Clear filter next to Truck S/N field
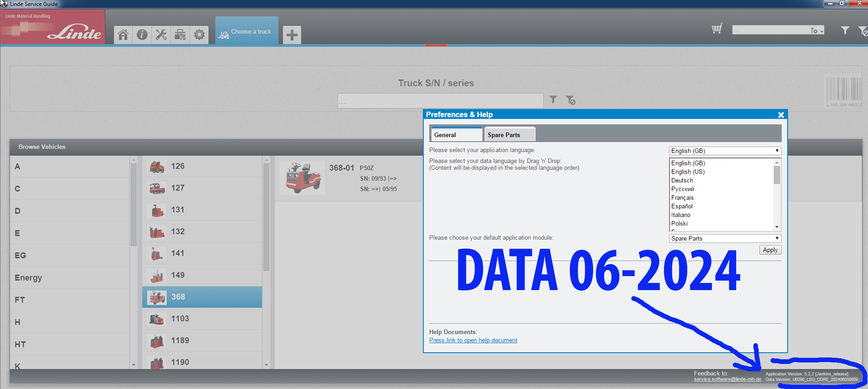 [x=571, y=100]
